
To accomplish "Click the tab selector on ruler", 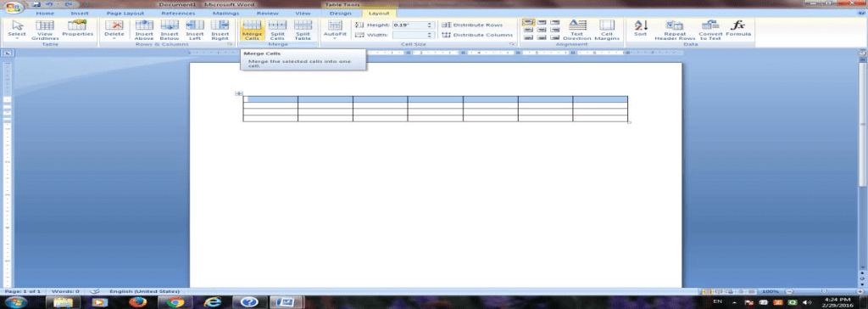I will pos(8,53).
